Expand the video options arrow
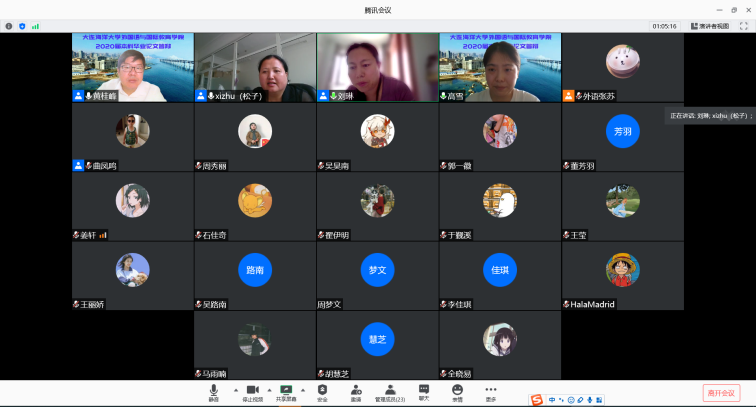The height and width of the screenshot is (407, 756). pyautogui.click(x=270, y=389)
